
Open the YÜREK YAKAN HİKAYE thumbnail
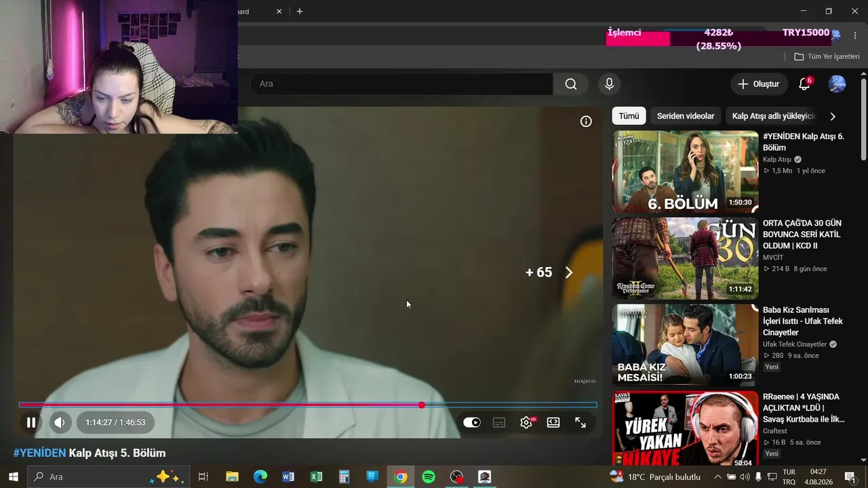pyautogui.click(x=686, y=430)
